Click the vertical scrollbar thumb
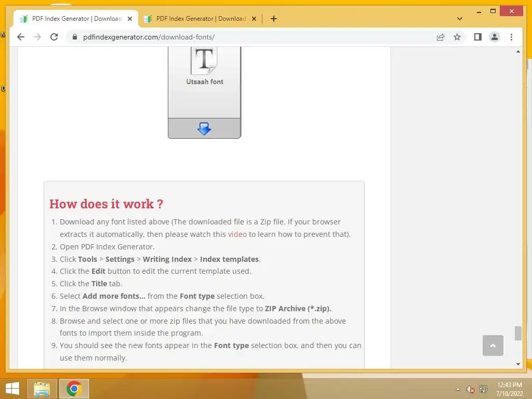Screen dimensions: 532x399 pyautogui.click(x=518, y=333)
